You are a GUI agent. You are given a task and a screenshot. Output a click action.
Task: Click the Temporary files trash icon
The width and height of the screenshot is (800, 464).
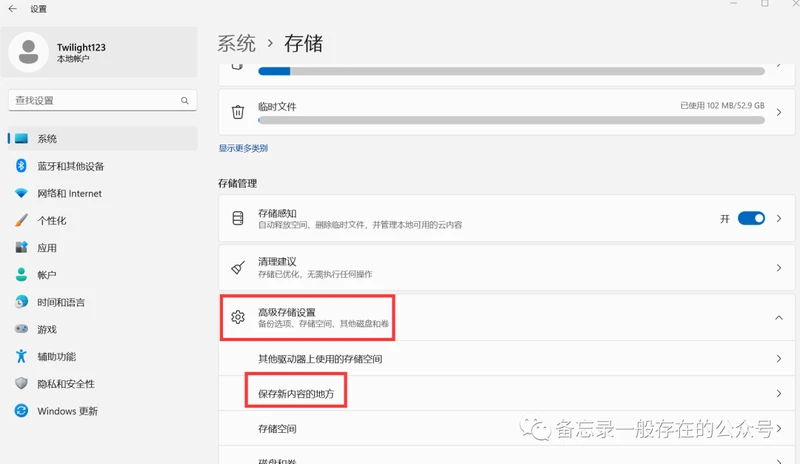pos(238,112)
